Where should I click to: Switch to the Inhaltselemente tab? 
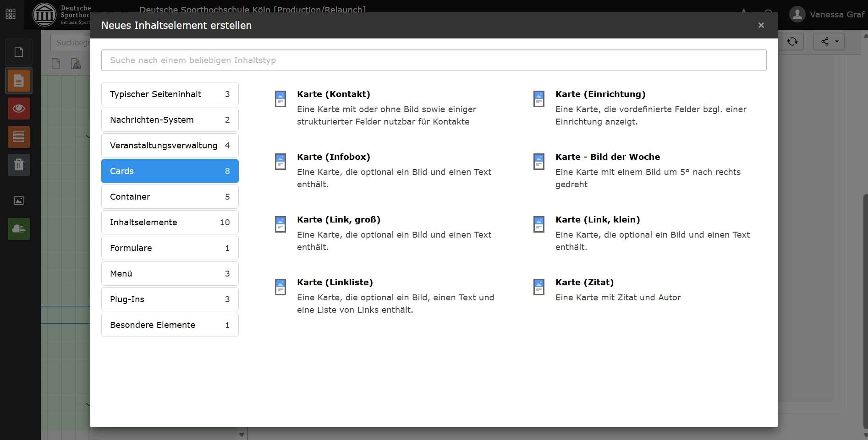[x=170, y=223]
